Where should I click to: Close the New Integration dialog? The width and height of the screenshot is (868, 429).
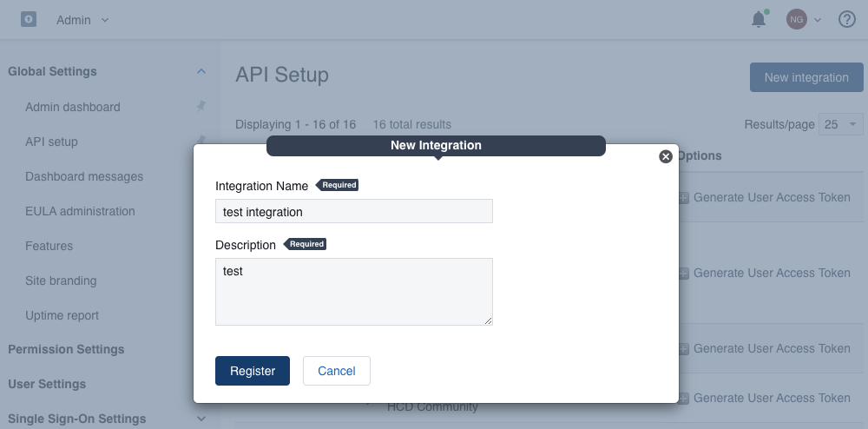[x=666, y=156]
